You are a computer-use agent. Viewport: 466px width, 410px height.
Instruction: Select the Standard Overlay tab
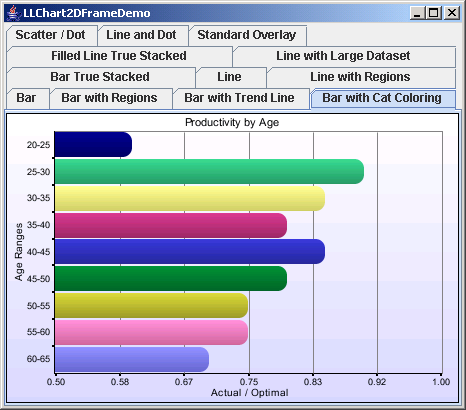click(248, 35)
